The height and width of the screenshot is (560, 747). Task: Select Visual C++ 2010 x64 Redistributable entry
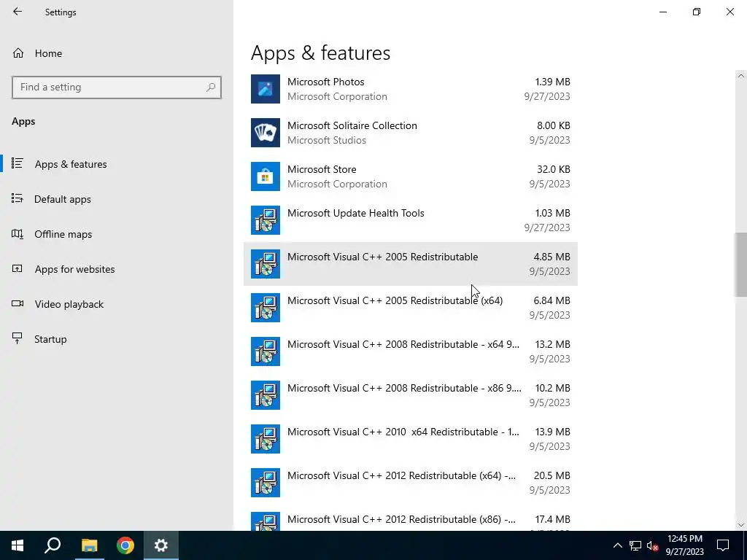point(410,439)
